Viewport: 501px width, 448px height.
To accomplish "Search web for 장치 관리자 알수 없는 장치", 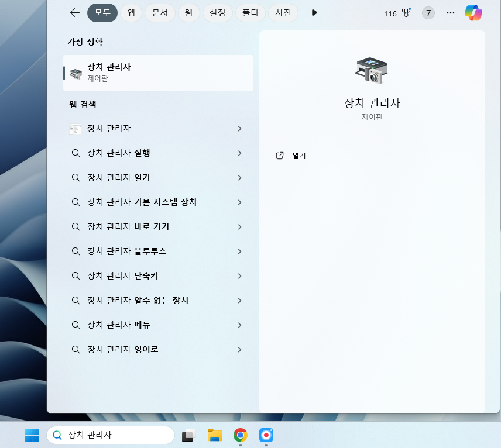I will click(x=158, y=301).
